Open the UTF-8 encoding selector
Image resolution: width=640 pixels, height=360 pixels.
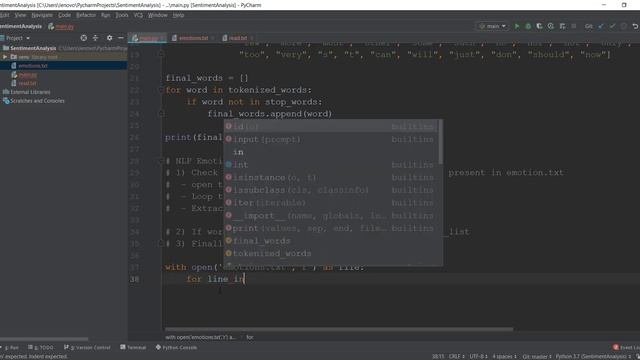pos(478,357)
